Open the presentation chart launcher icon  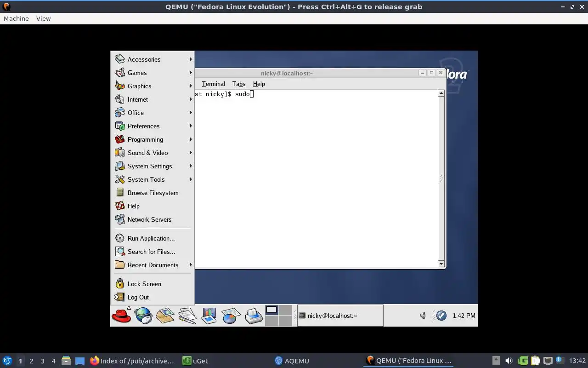click(x=209, y=316)
